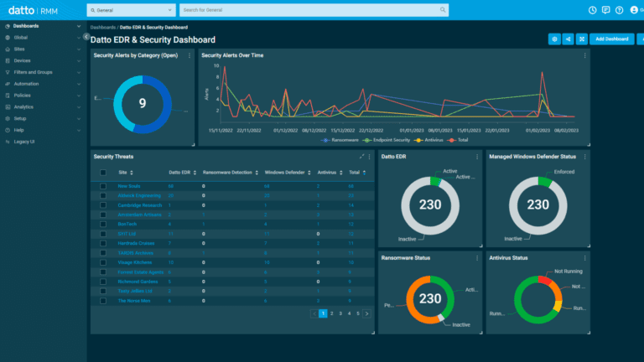Click the Analytics chart icon in sidebar
The image size is (644, 362).
8,107
